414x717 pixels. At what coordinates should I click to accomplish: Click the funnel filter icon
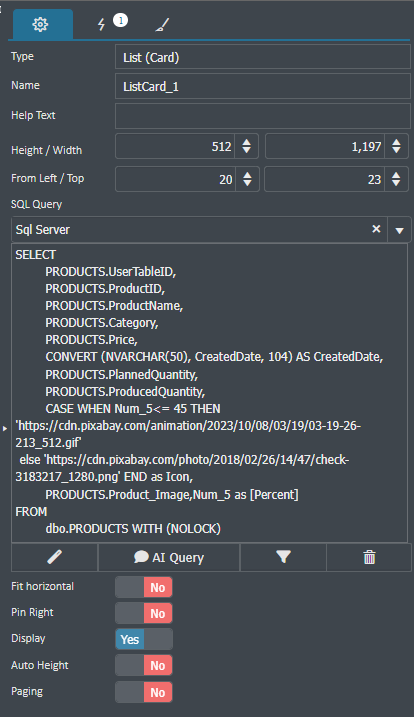pyautogui.click(x=283, y=557)
